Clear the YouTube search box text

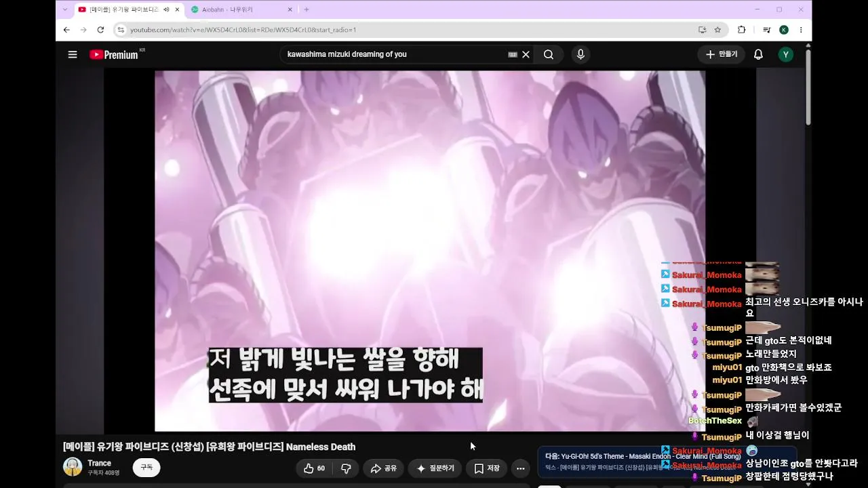[x=526, y=55]
